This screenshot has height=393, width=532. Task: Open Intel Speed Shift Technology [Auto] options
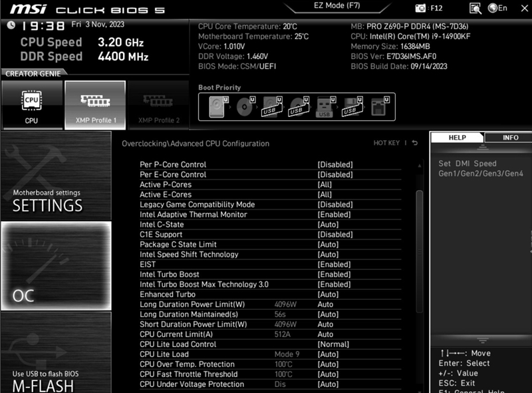pos(328,254)
